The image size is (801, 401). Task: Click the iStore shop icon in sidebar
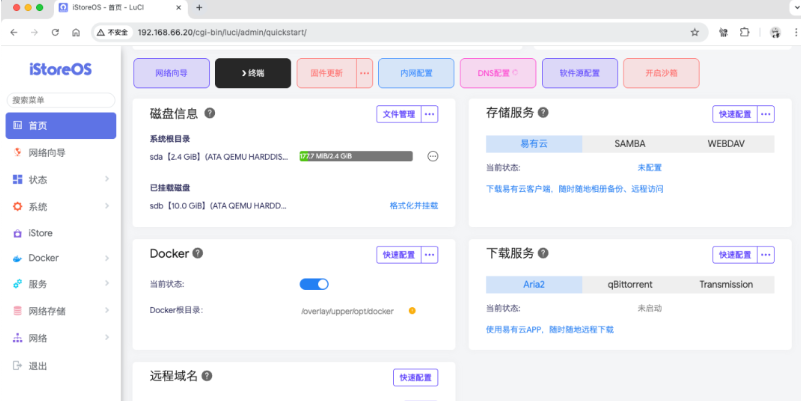(17, 232)
